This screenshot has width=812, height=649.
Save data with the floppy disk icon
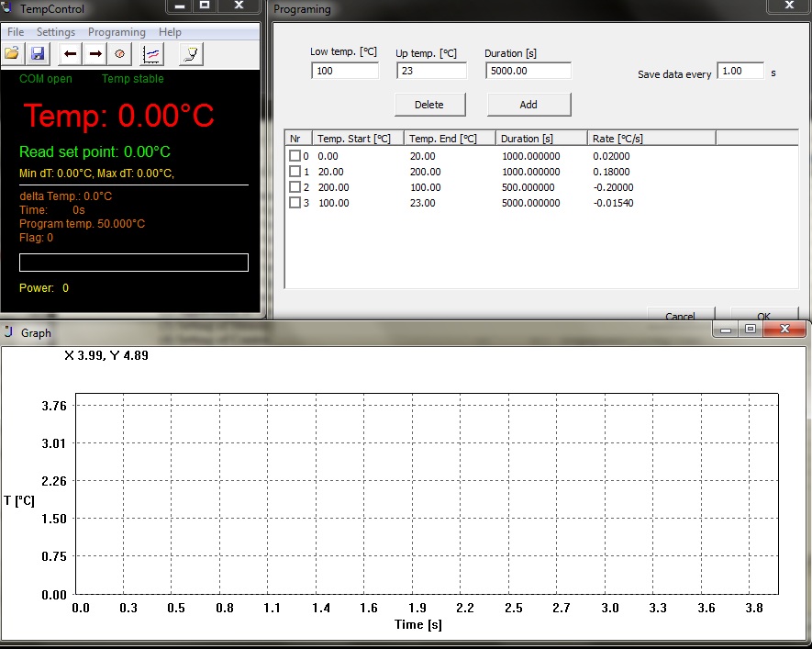click(x=38, y=54)
